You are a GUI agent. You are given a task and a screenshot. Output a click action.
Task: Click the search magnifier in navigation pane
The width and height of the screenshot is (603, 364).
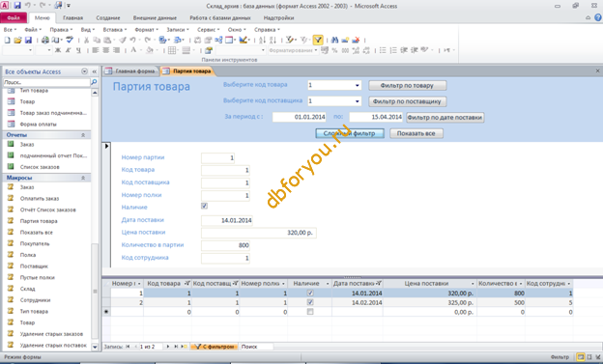94,82
